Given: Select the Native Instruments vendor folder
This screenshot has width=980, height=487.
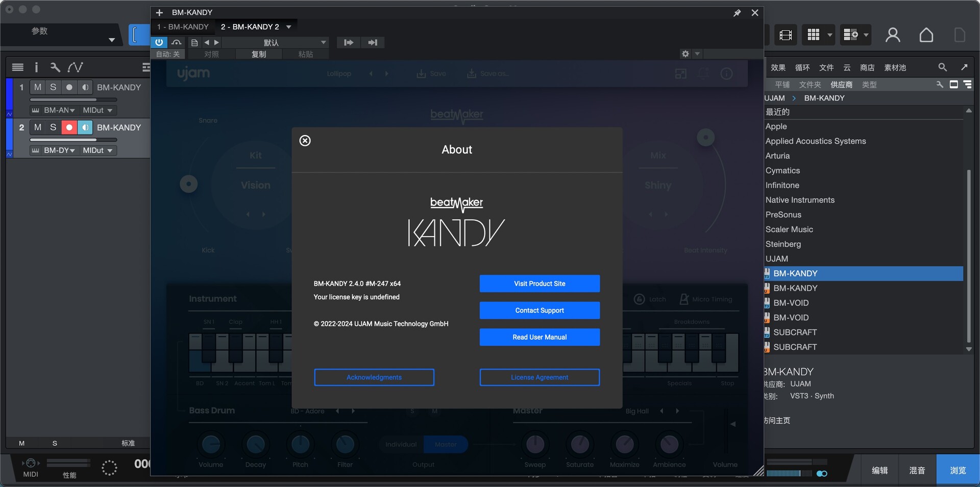Looking at the screenshot, I should point(800,200).
